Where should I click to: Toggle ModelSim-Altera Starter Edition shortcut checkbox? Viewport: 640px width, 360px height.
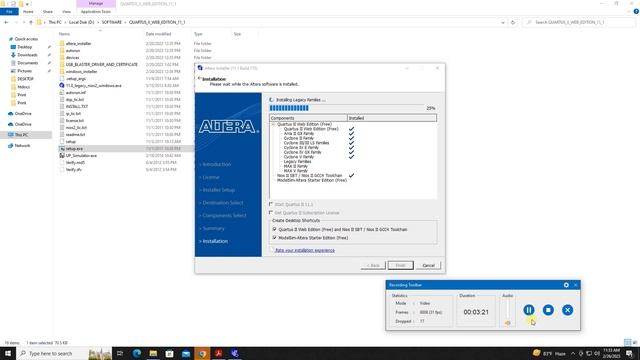pyautogui.click(x=274, y=238)
